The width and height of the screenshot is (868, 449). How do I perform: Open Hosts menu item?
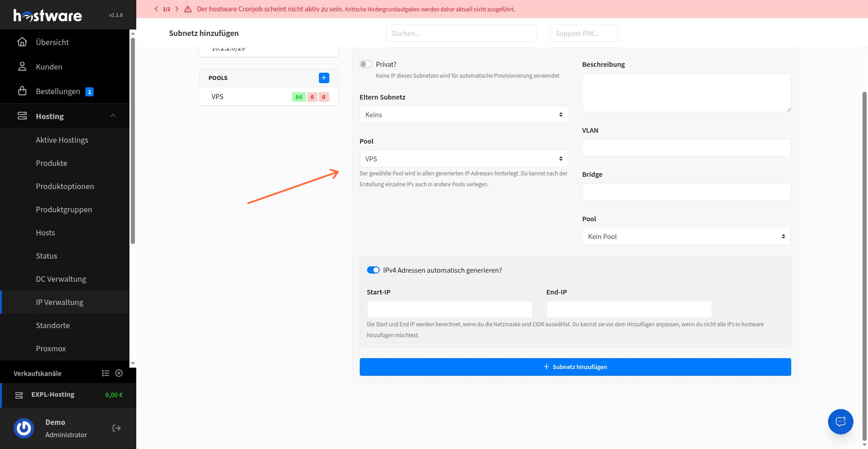tap(45, 233)
